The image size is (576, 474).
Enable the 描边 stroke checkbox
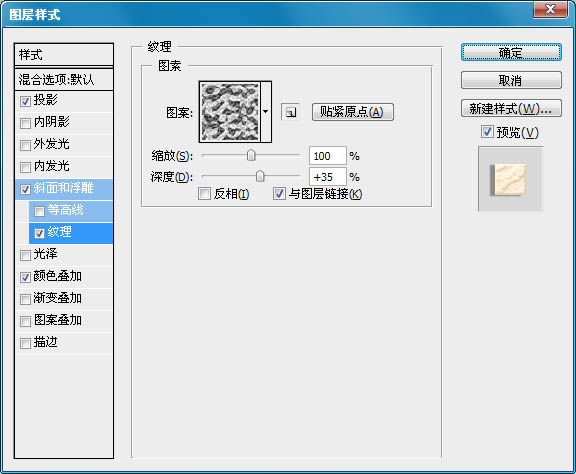[x=25, y=344]
